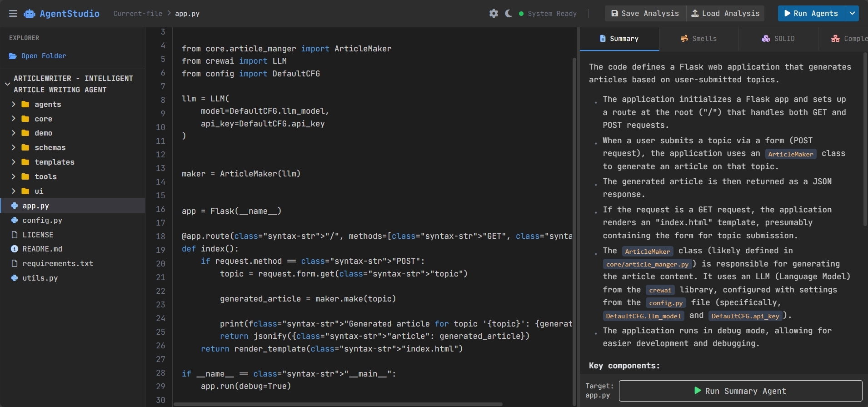Open utils.py in the file tree
This screenshot has width=868, height=407.
point(73,278)
